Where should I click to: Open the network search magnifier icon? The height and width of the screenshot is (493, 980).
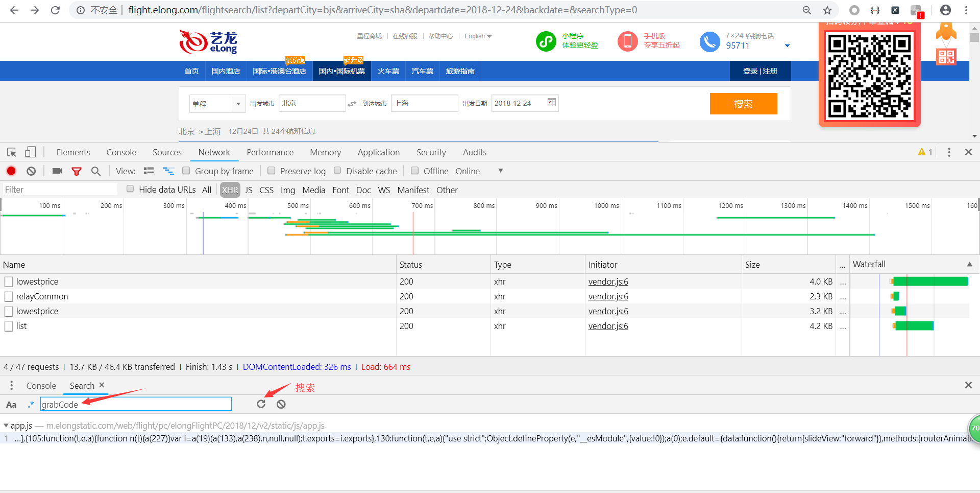coord(96,171)
